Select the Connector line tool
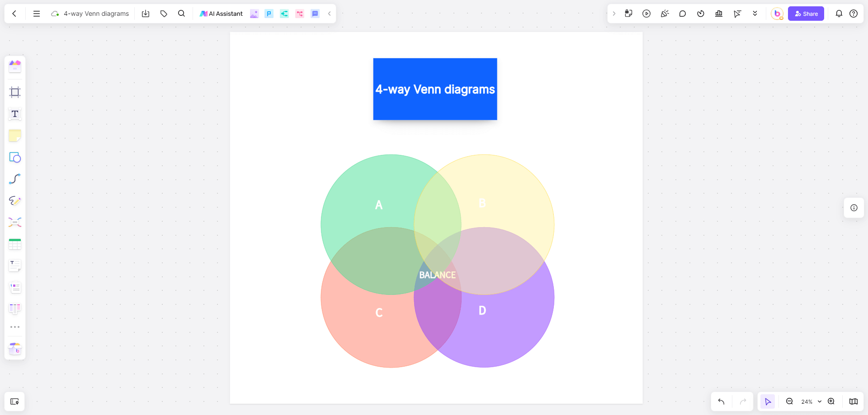Image resolution: width=868 pixels, height=415 pixels. tap(15, 179)
